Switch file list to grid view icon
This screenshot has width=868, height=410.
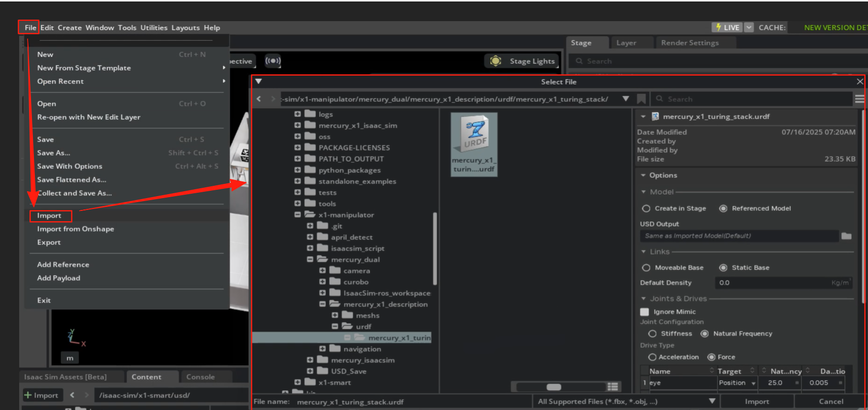(613, 386)
